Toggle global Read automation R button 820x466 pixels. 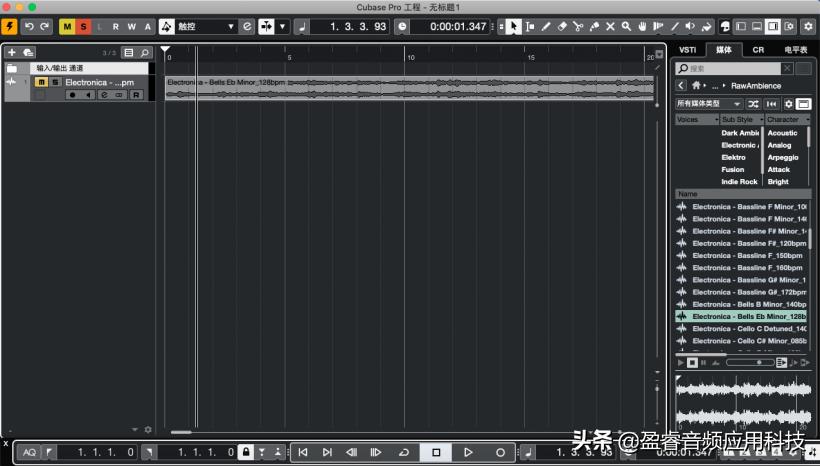tap(116, 27)
